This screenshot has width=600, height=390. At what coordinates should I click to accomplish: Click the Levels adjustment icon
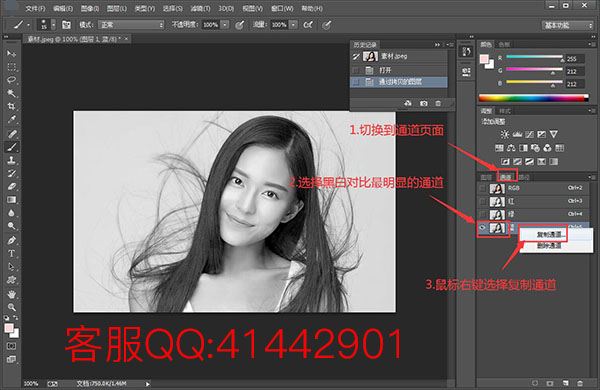[517, 134]
